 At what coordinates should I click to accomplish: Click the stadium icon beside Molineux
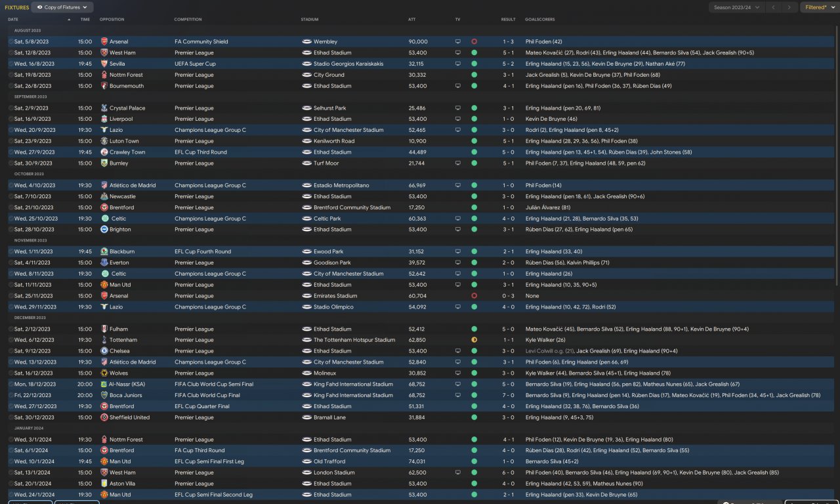(306, 373)
